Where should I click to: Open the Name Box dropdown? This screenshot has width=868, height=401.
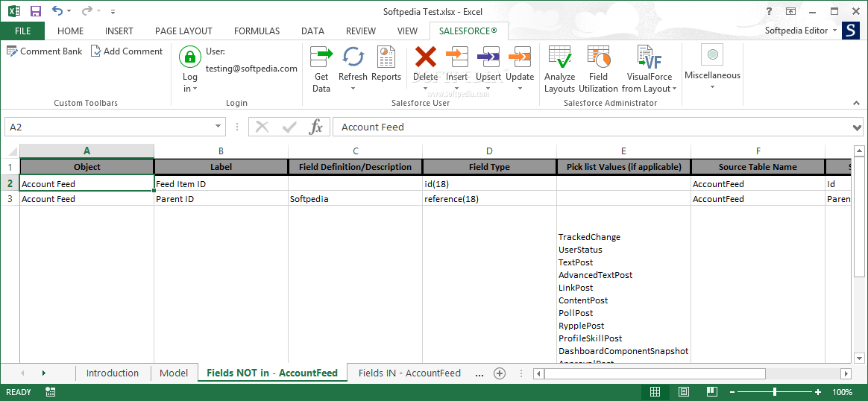tap(218, 127)
